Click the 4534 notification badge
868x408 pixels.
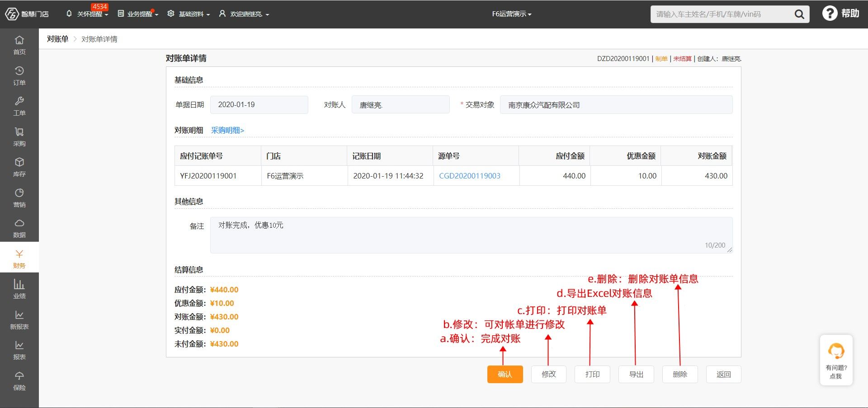pos(99,7)
